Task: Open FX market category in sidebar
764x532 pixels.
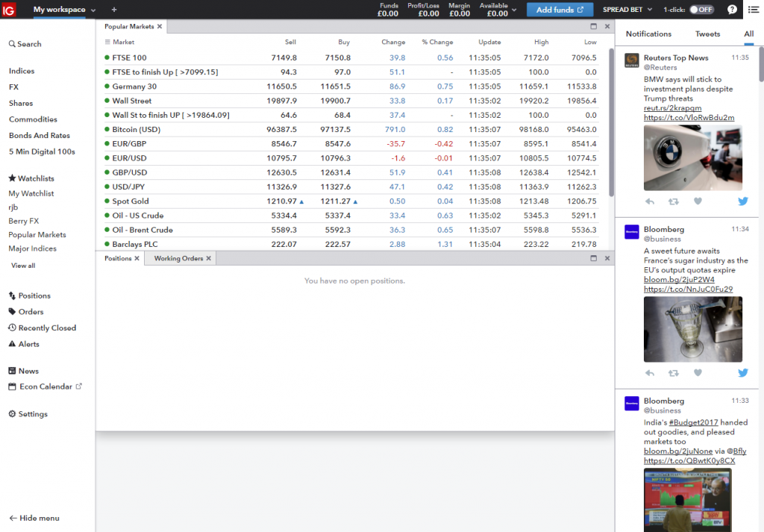Action: (13, 87)
